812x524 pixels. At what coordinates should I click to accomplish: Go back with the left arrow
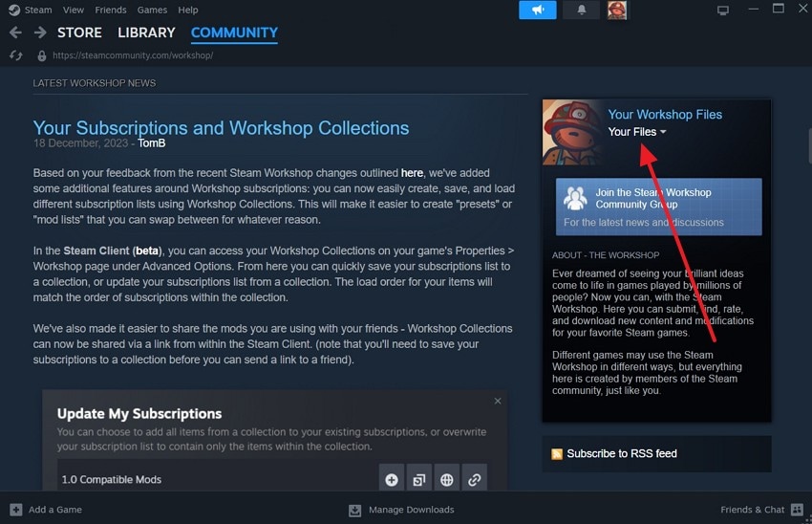click(x=15, y=33)
